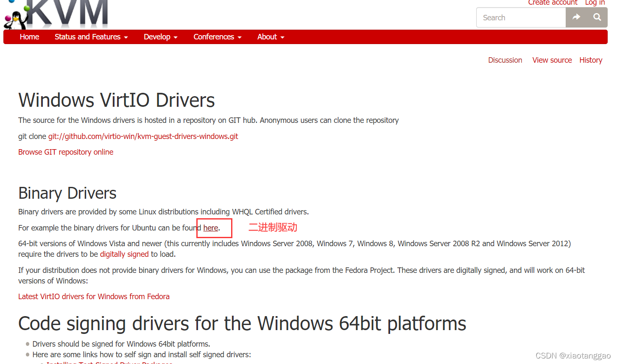Expand the About dropdown menu
The width and height of the screenshot is (617, 364).
click(271, 37)
